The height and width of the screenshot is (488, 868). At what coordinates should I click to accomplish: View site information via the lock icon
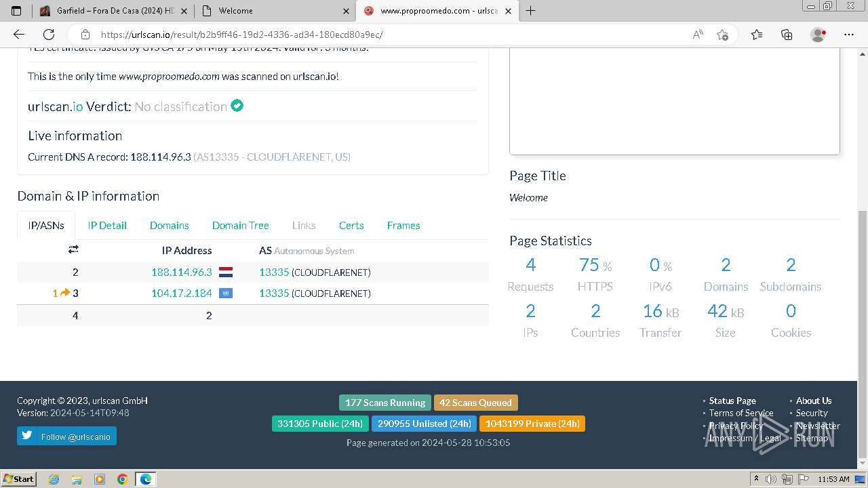coord(85,35)
